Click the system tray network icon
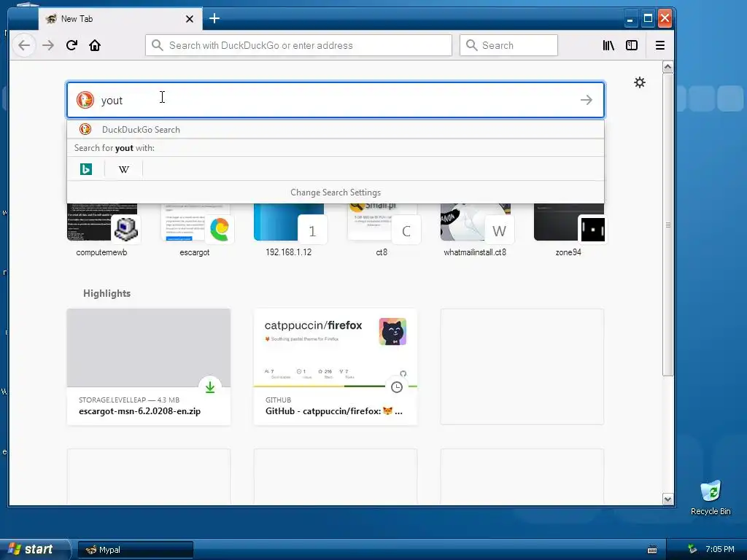 692,549
